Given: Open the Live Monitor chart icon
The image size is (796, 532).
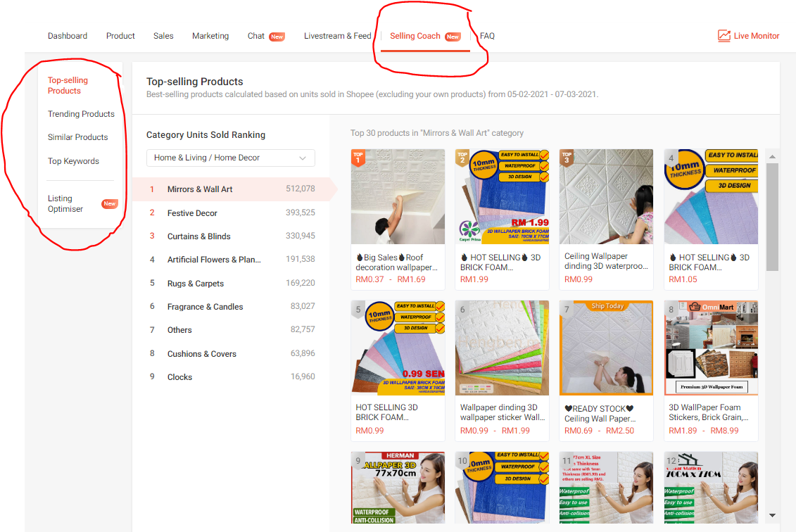Looking at the screenshot, I should point(724,35).
